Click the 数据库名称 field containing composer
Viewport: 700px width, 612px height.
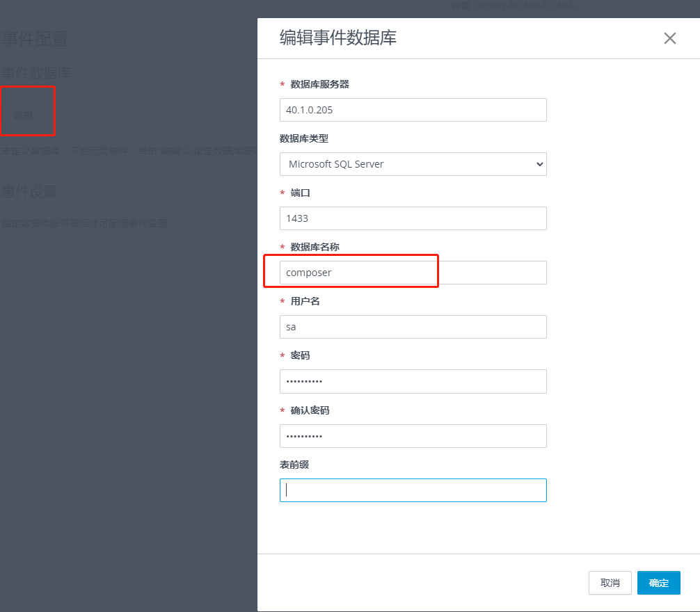tap(413, 273)
